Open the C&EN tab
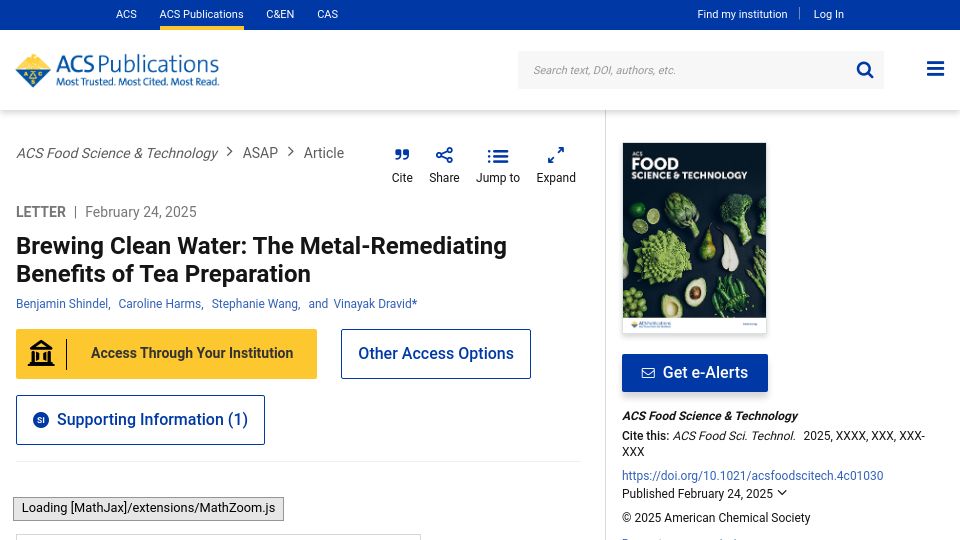Image resolution: width=960 pixels, height=540 pixels. (x=280, y=14)
